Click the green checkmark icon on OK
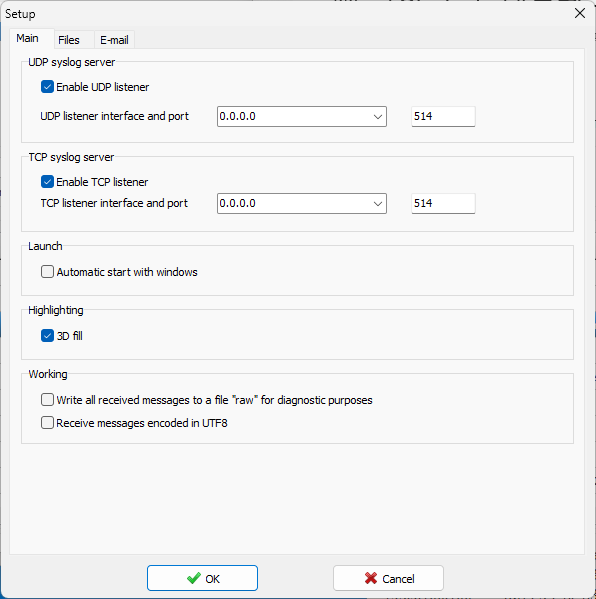This screenshot has height=599, width=596. tap(194, 578)
